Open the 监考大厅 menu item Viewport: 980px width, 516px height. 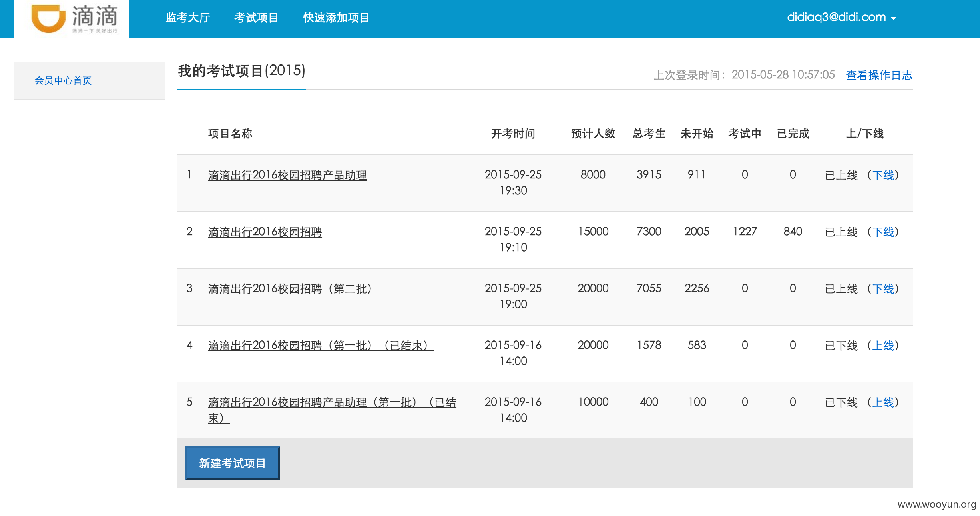[x=188, y=18]
